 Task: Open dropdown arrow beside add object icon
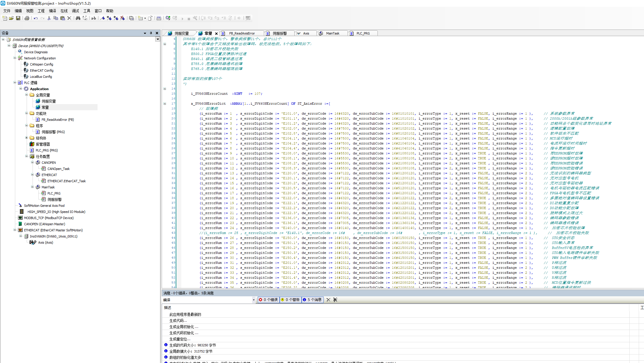click(145, 18)
